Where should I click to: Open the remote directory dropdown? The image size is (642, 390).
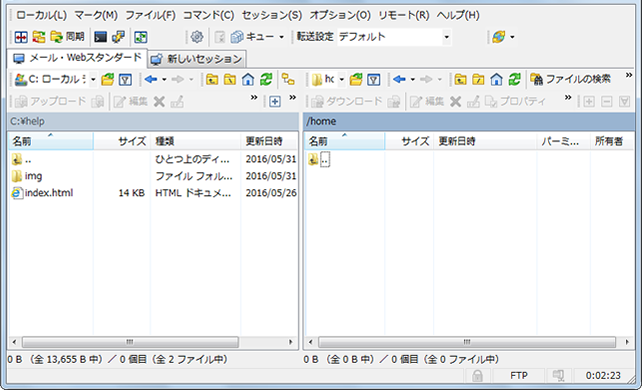[328, 79]
